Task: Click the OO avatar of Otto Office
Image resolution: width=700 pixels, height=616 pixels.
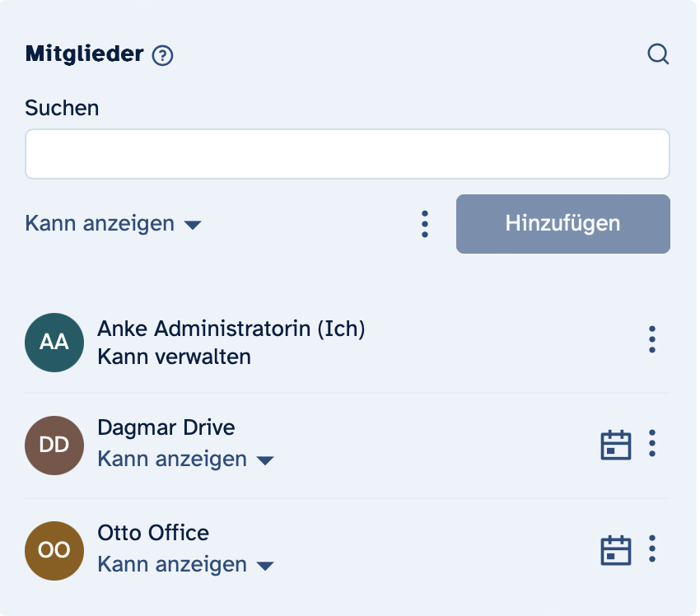Action: click(x=54, y=550)
